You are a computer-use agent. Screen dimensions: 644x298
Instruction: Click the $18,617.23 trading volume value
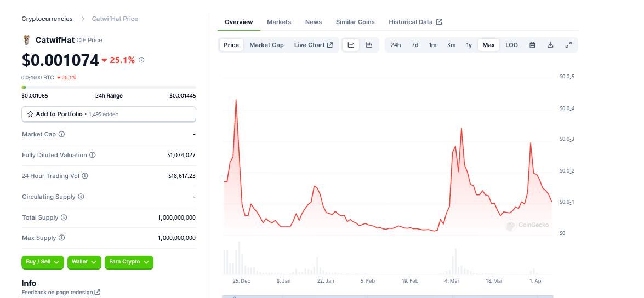182,176
